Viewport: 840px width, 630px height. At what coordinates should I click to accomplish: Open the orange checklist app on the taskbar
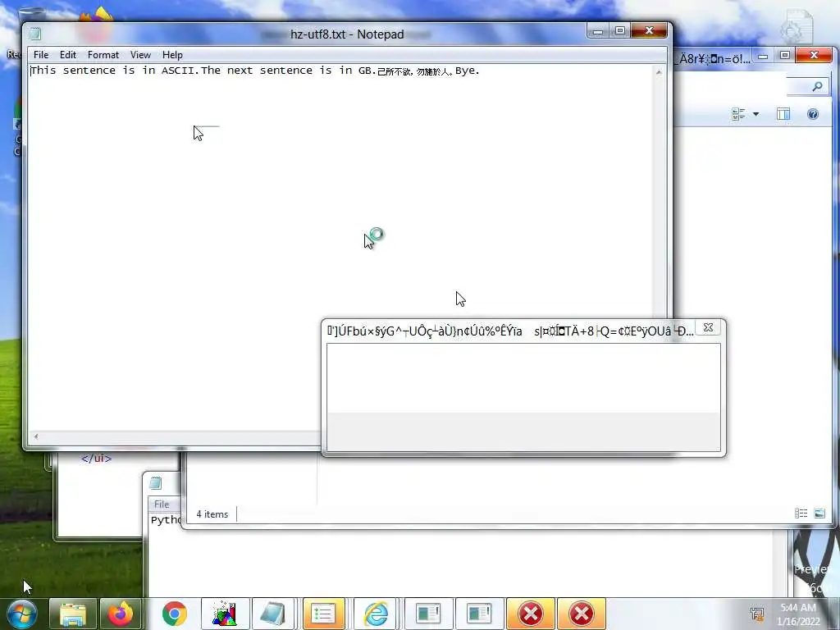(x=324, y=614)
